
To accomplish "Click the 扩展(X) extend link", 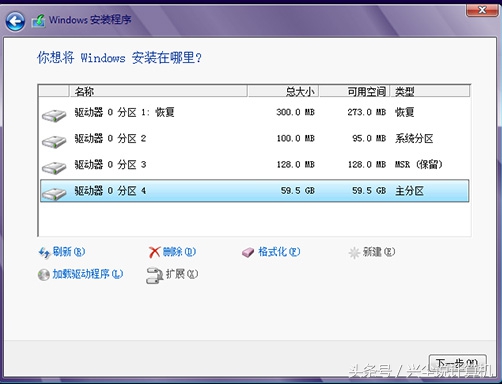I will coord(182,274).
